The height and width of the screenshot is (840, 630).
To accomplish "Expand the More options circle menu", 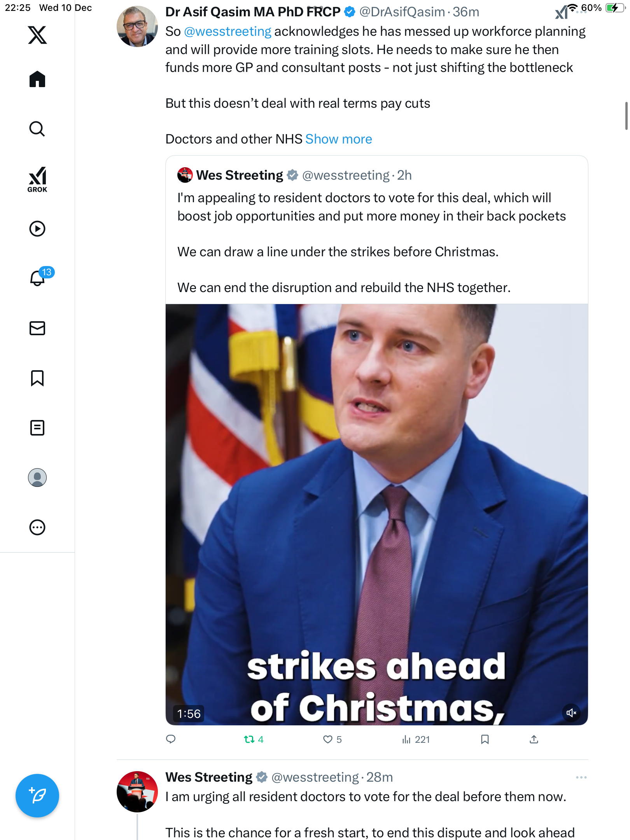I will [x=37, y=527].
